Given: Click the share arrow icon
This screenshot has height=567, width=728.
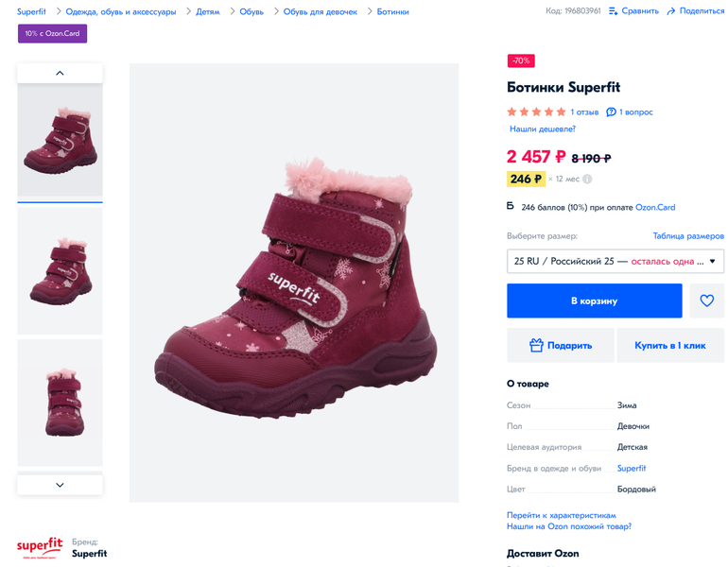Looking at the screenshot, I should coord(670,11).
